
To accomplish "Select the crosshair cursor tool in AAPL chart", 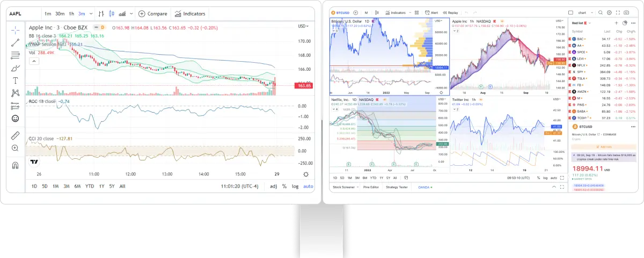I will point(16,30).
